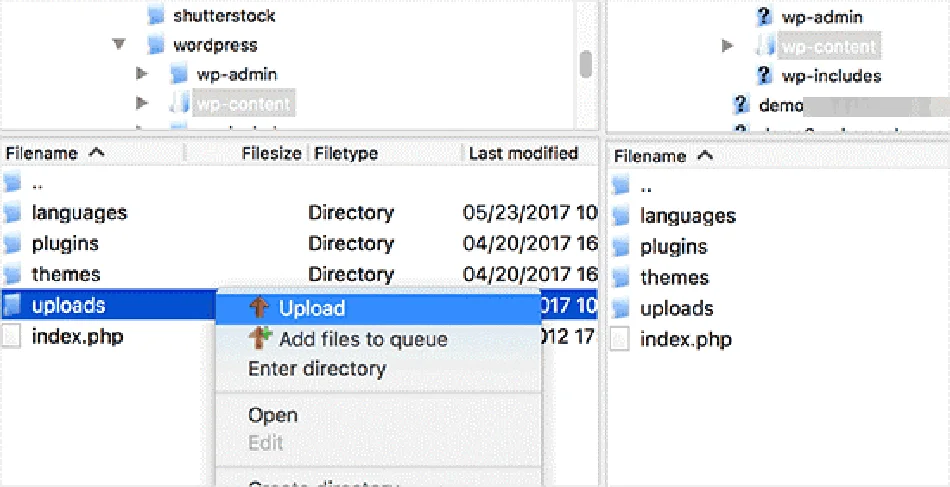Expand the remote wp-content folder
The height and width of the screenshot is (487, 950).
pos(728,46)
